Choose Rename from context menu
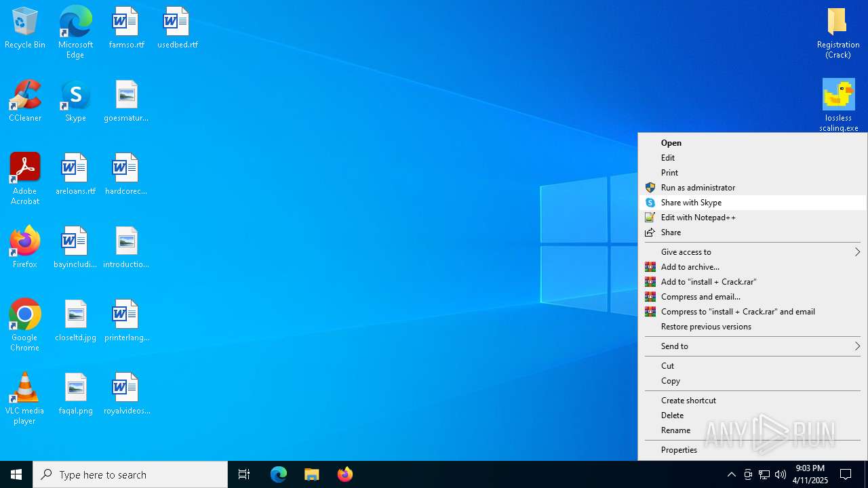868x488 pixels. point(753,430)
